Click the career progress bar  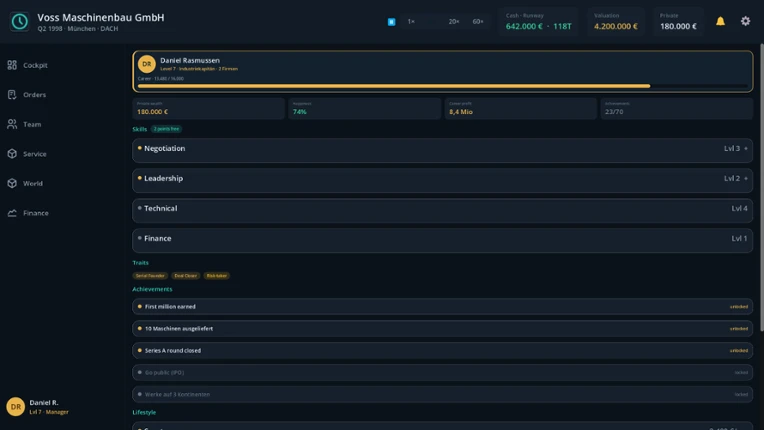[442, 86]
